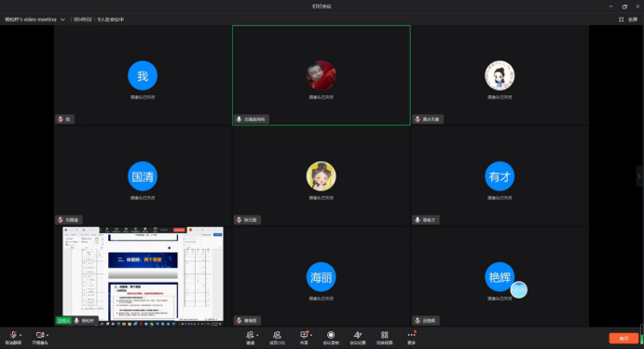
Task: Select the 有才 participant avatar
Action: (500, 176)
